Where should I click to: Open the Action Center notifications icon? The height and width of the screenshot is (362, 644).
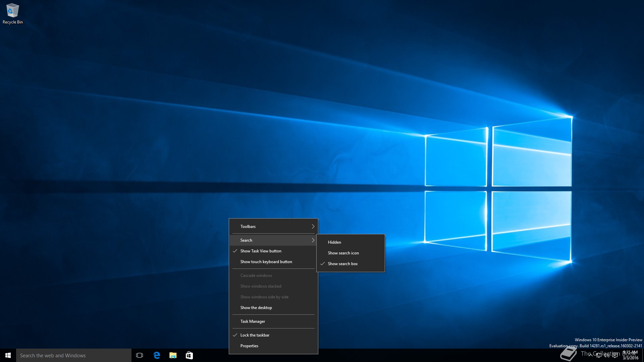click(615, 355)
